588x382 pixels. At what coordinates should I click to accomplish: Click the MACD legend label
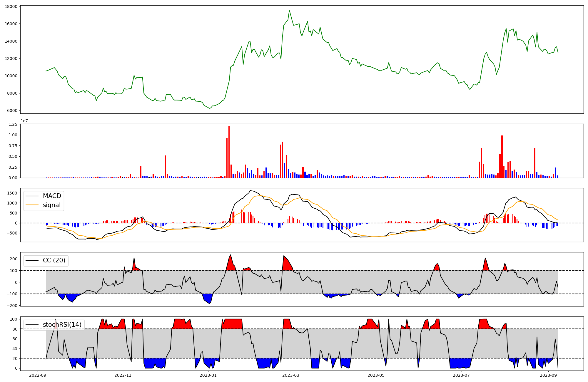coord(52,196)
